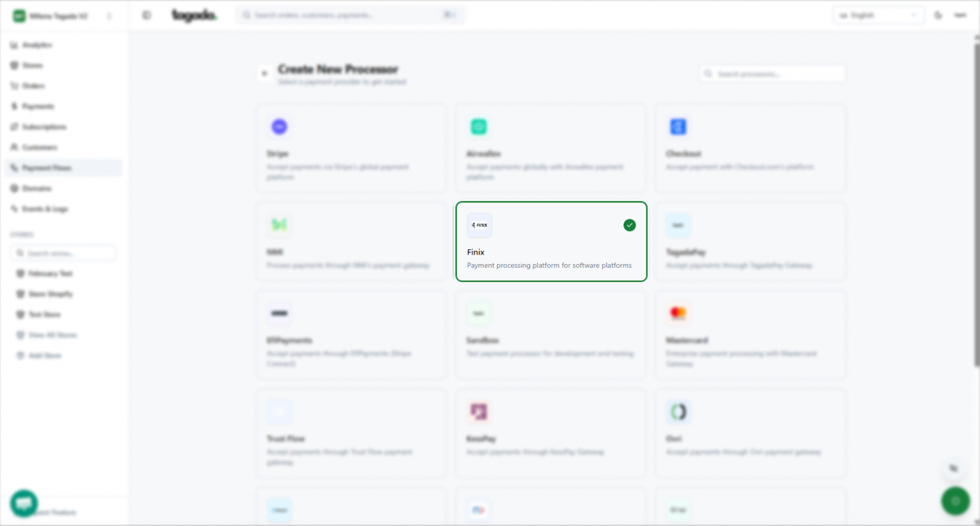This screenshot has height=526, width=980.
Task: Open the user account menu at top right
Action: click(961, 15)
